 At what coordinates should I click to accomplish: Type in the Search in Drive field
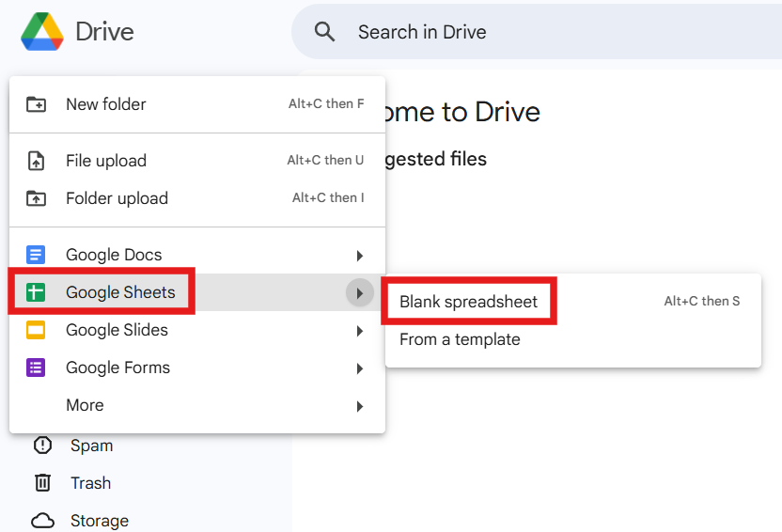point(526,32)
